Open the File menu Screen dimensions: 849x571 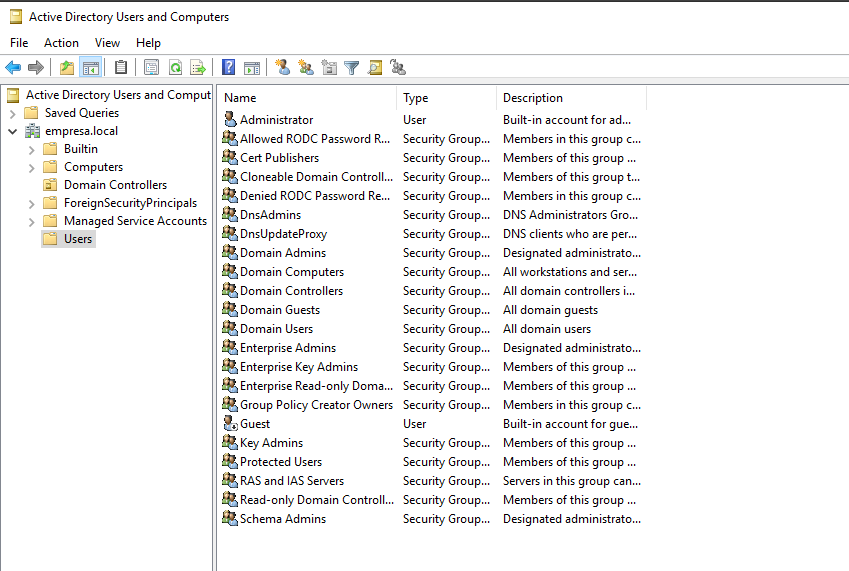coord(19,43)
